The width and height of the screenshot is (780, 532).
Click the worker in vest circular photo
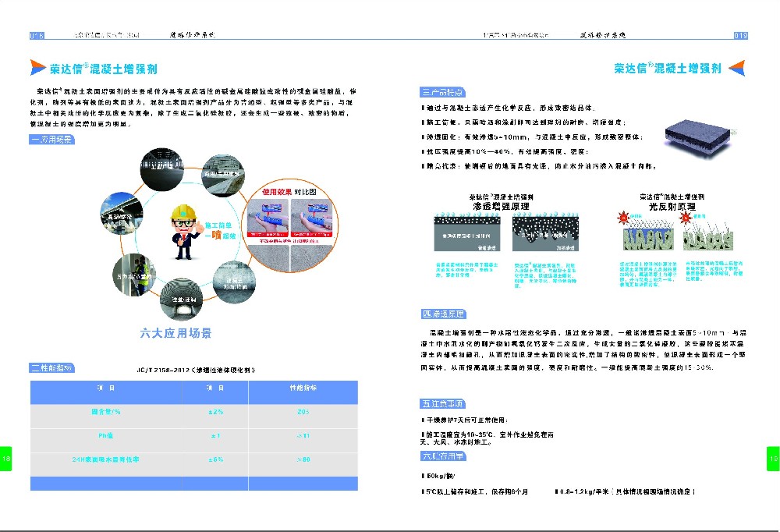134,275
